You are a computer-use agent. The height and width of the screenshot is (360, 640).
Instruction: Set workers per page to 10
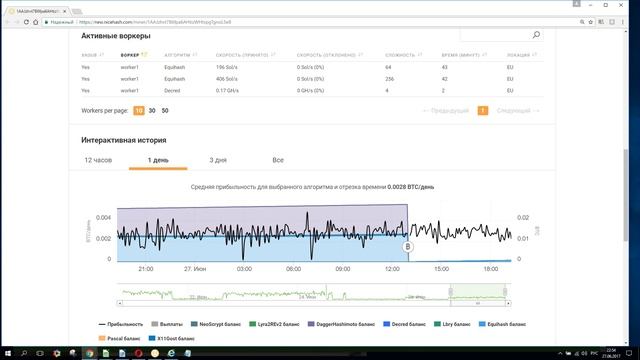coord(139,111)
